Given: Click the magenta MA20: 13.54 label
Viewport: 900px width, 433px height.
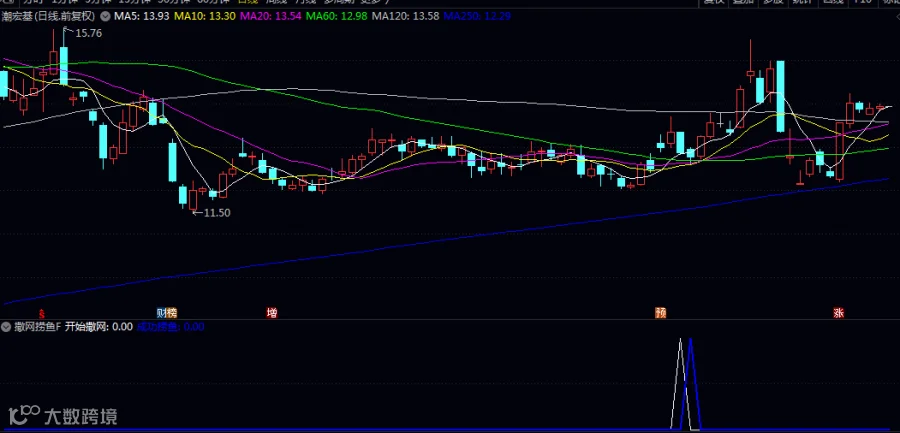Looking at the screenshot, I should pos(270,17).
